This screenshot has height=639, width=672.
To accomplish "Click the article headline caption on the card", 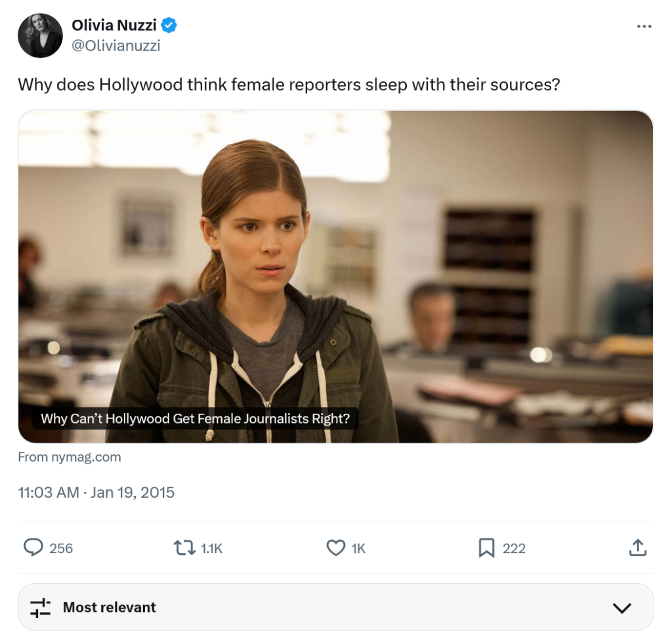I will [x=195, y=418].
